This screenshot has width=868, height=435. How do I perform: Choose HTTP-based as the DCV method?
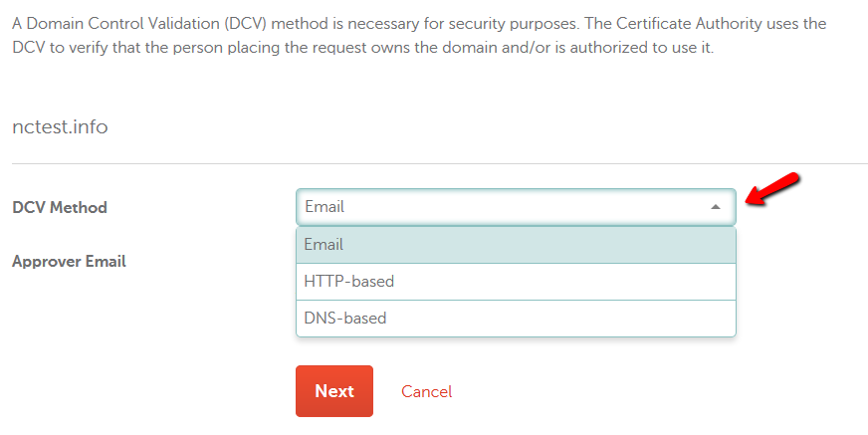click(516, 282)
